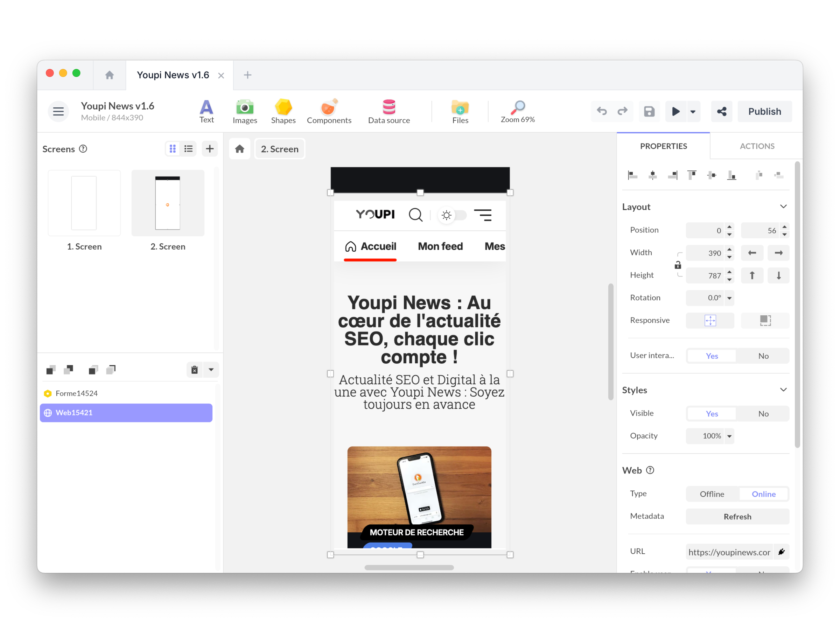Switch to the Actions tab
The height and width of the screenshot is (630, 840).
(757, 146)
